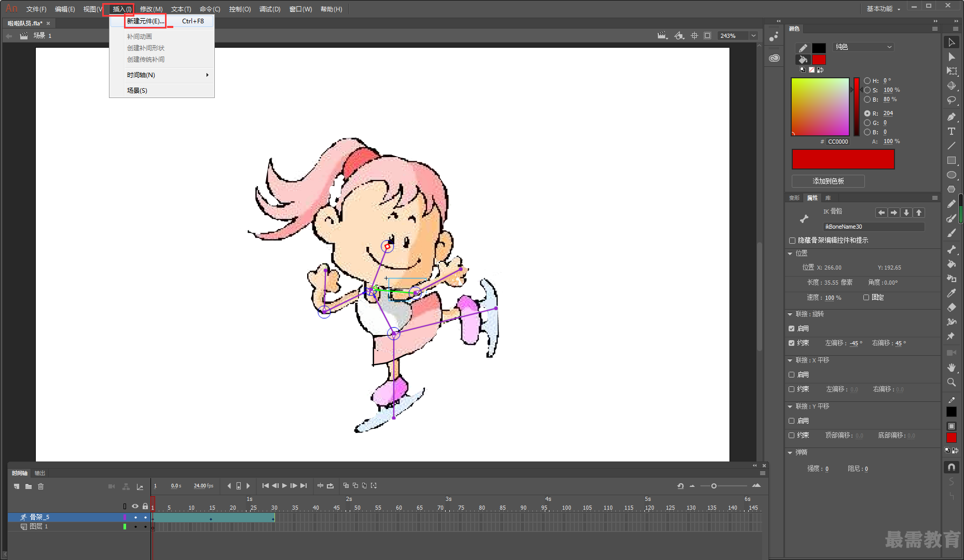Click the 添加到色板 button
964x560 pixels.
click(x=828, y=181)
